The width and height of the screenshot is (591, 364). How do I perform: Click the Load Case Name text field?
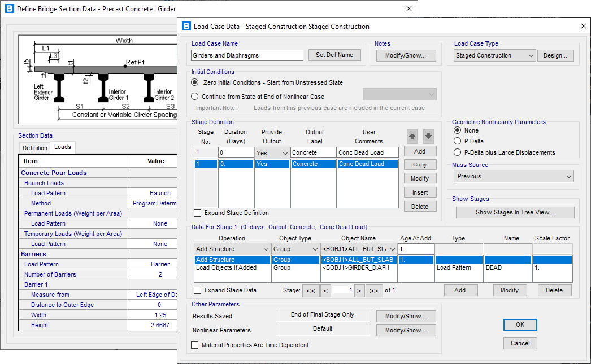247,55
